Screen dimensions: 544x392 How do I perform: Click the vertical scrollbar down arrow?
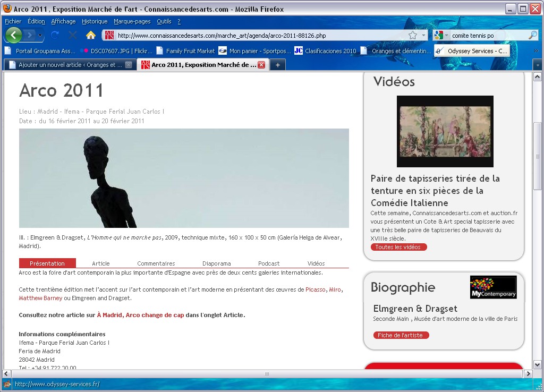[538, 364]
